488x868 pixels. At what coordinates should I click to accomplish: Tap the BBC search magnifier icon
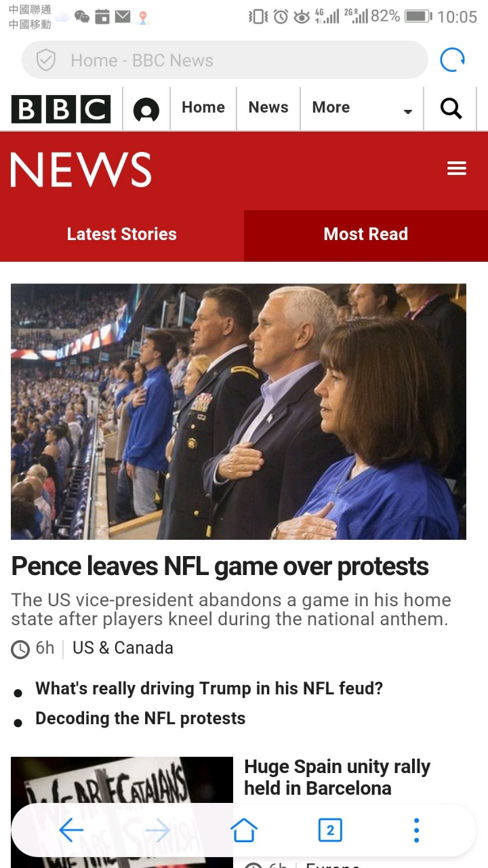tap(451, 108)
